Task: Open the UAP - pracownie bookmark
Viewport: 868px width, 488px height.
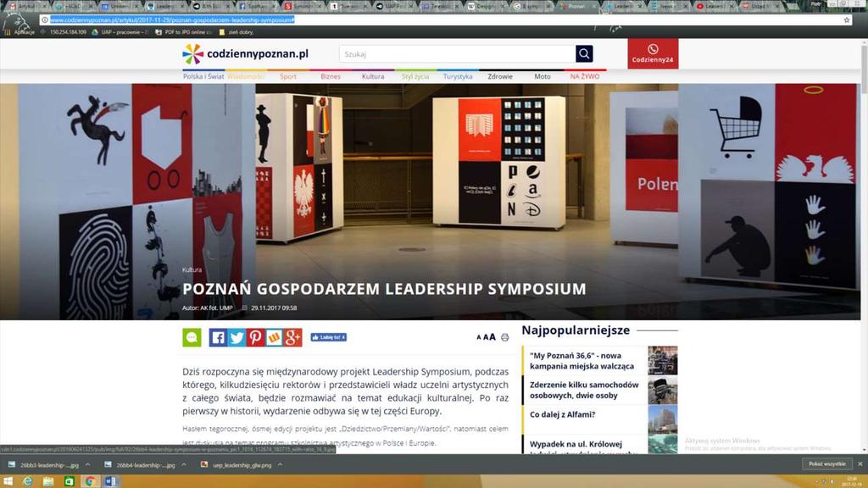Action: 120,32
